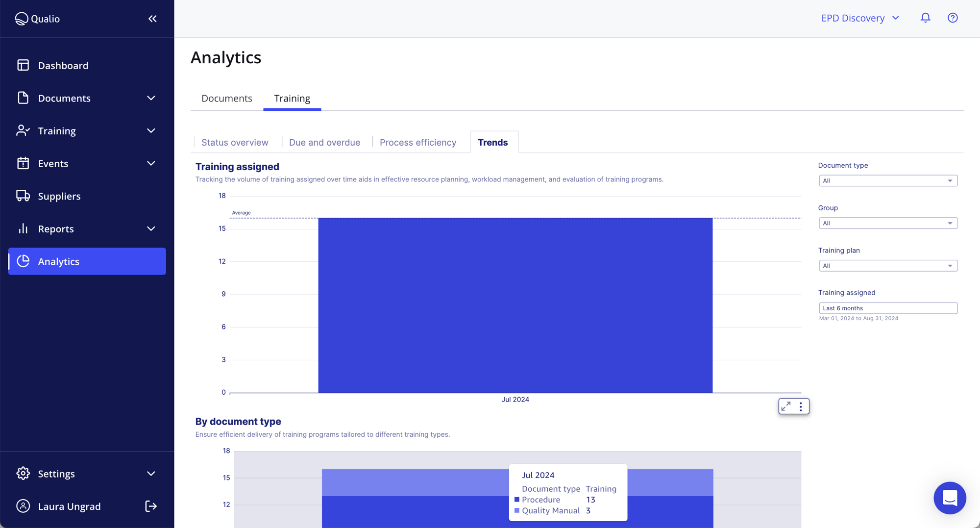The image size is (980, 528).
Task: Open the Dashboard from the sidebar
Action: 63,65
